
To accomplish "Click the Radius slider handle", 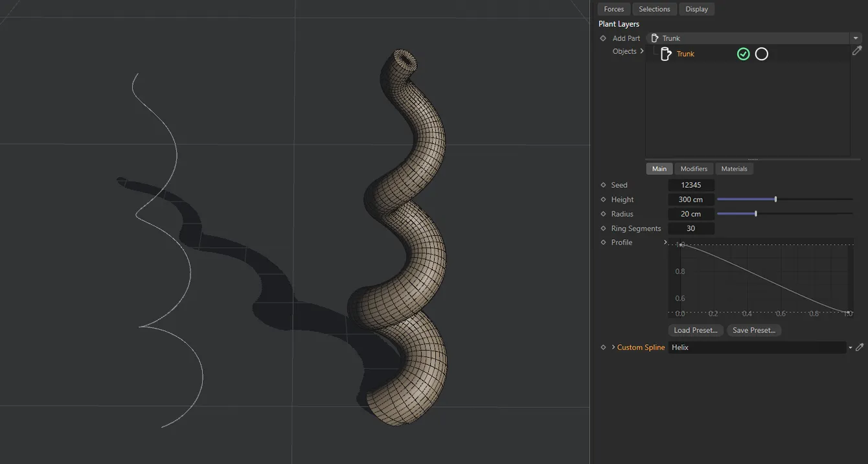I will [755, 213].
